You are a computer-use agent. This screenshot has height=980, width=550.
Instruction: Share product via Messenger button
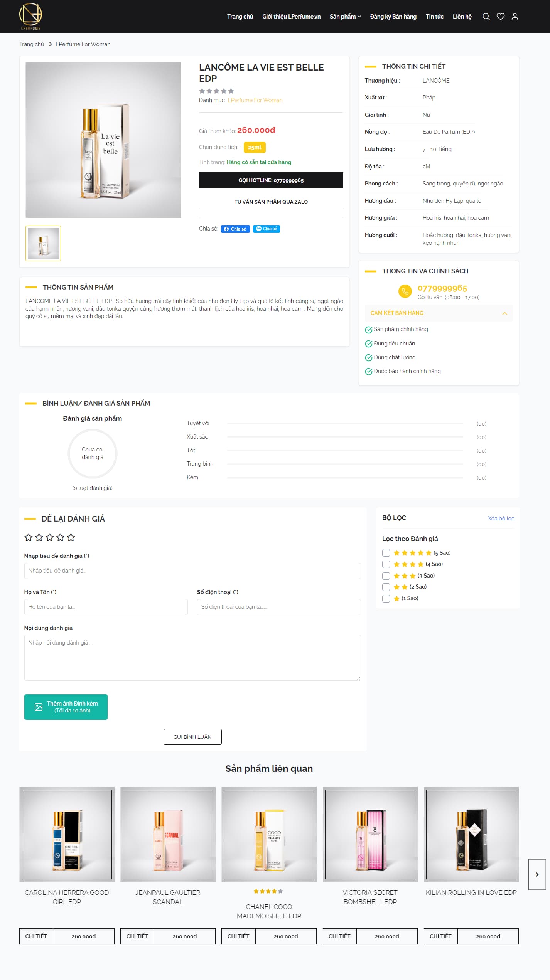[x=267, y=229]
